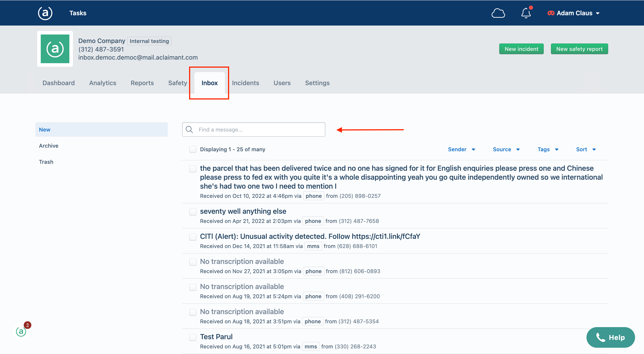
Task: Open the cloud icon in the header
Action: pos(498,13)
